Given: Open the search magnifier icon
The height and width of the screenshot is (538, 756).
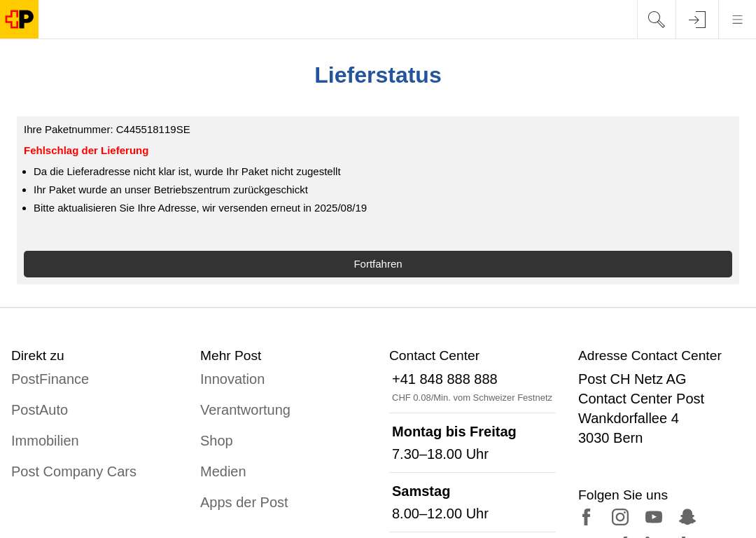Looking at the screenshot, I should coord(656,20).
